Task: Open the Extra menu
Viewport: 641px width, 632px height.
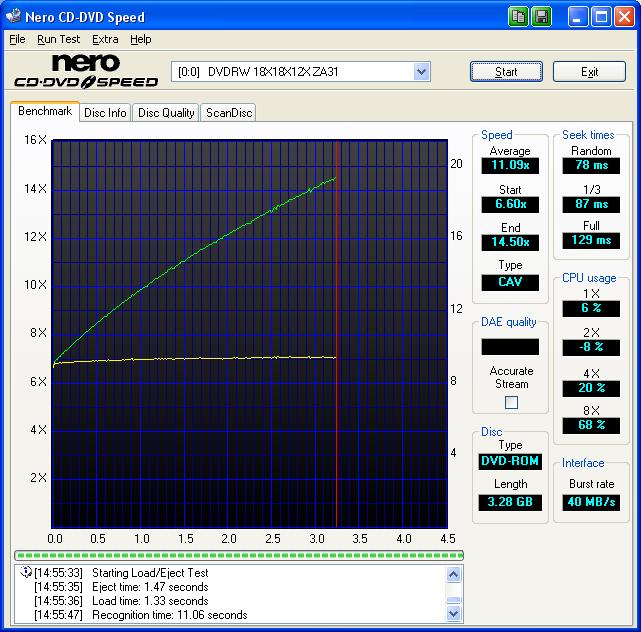Action: click(x=105, y=39)
